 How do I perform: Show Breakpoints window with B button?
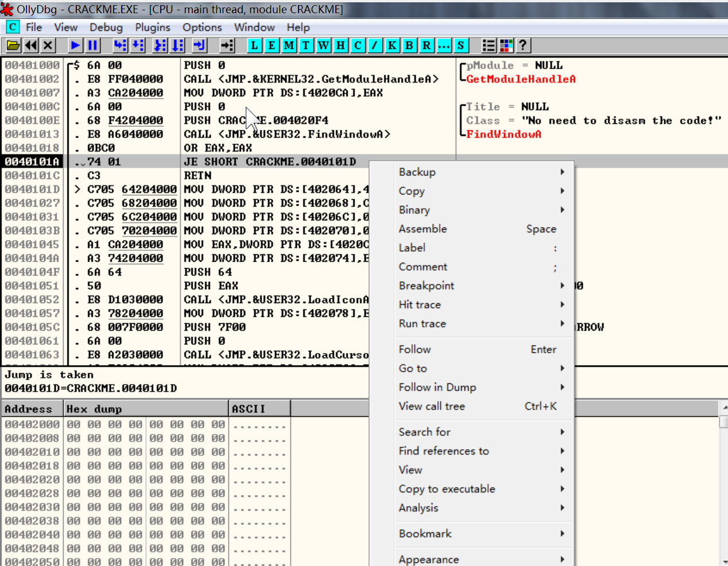coord(409,45)
